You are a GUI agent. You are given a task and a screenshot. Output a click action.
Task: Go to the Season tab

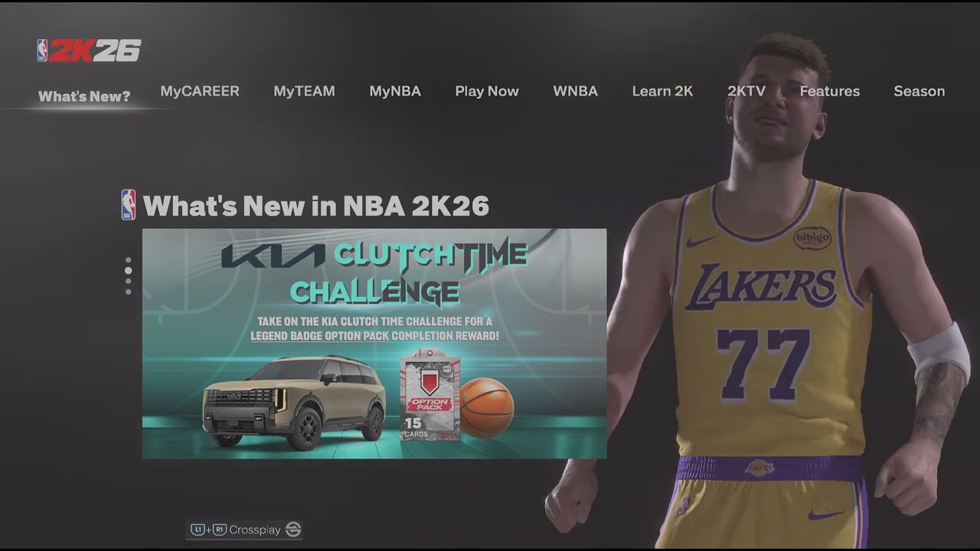919,91
